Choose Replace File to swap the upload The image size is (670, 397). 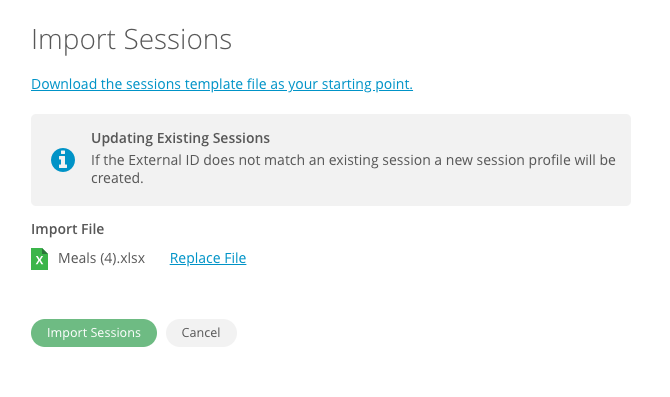coord(208,258)
